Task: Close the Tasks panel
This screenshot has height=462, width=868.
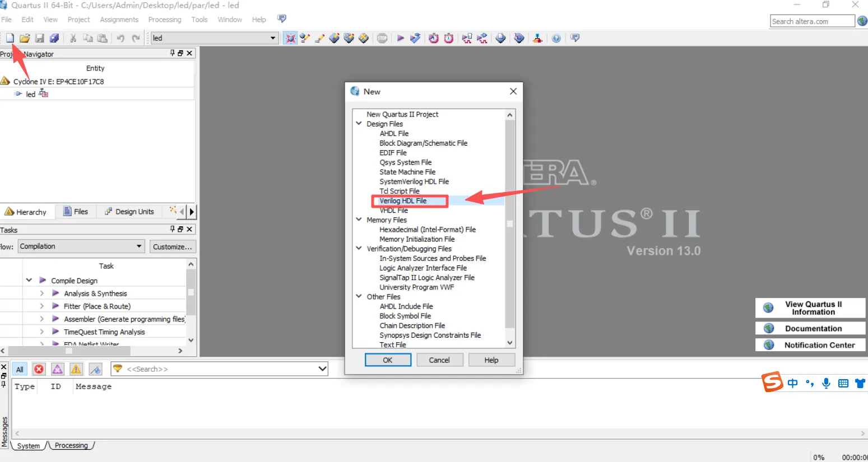Action: (x=189, y=229)
